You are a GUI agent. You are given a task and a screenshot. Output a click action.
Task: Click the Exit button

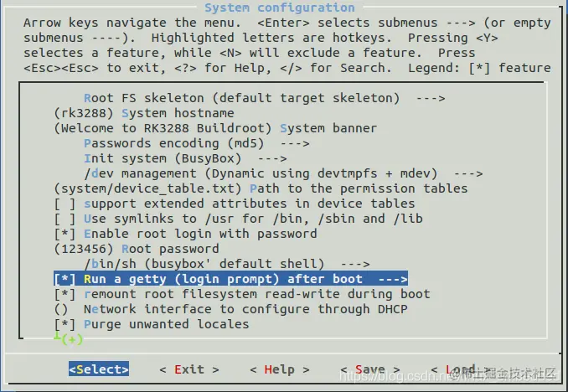click(x=189, y=369)
